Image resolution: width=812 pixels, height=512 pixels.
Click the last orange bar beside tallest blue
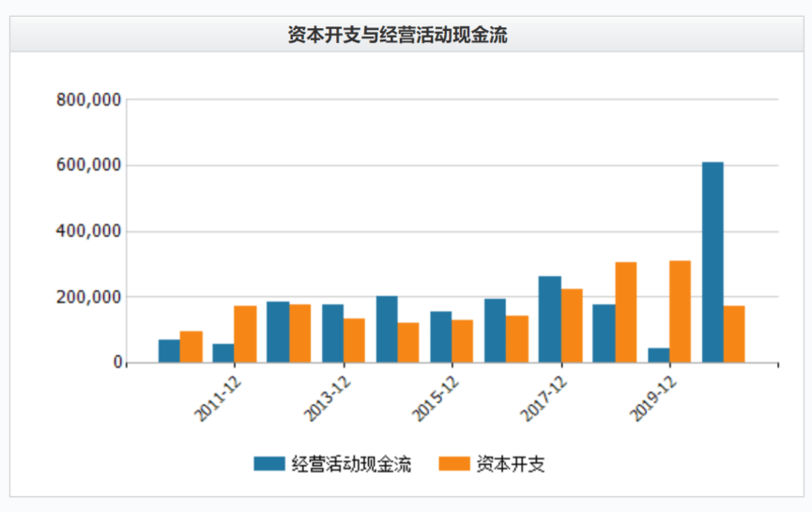point(734,334)
